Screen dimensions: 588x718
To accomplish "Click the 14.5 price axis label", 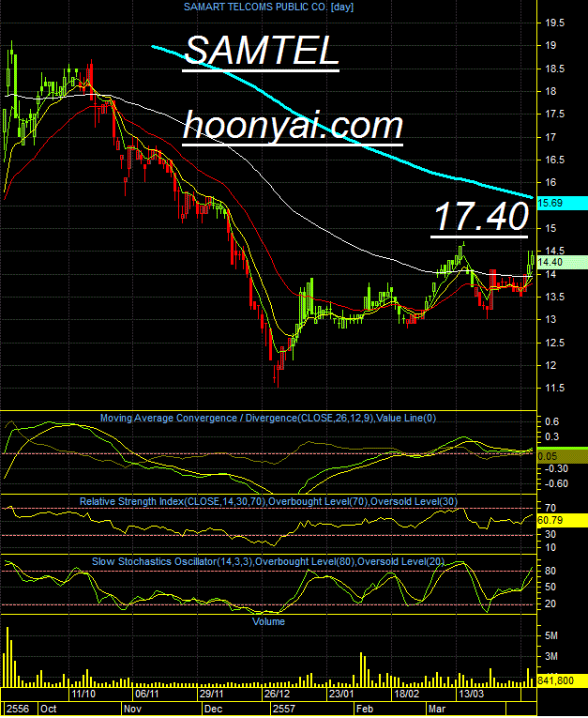I will pos(554,251).
